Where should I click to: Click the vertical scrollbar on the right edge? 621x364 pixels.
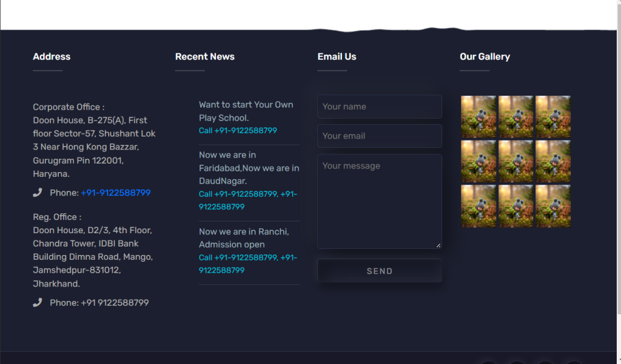[618, 182]
